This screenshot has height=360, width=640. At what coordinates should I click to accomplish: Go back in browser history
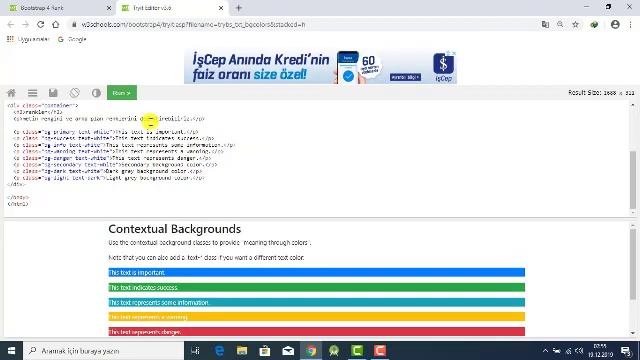11,24
